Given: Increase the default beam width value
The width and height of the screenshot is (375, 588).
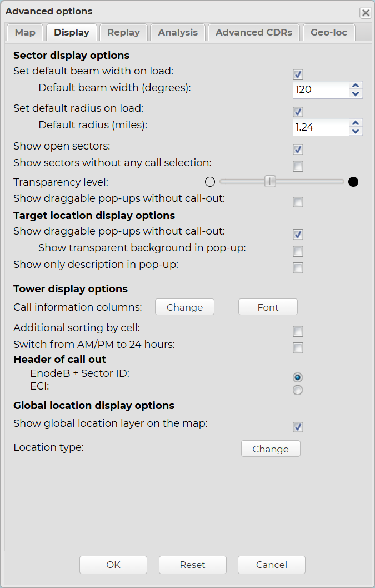Looking at the screenshot, I should [x=356, y=86].
